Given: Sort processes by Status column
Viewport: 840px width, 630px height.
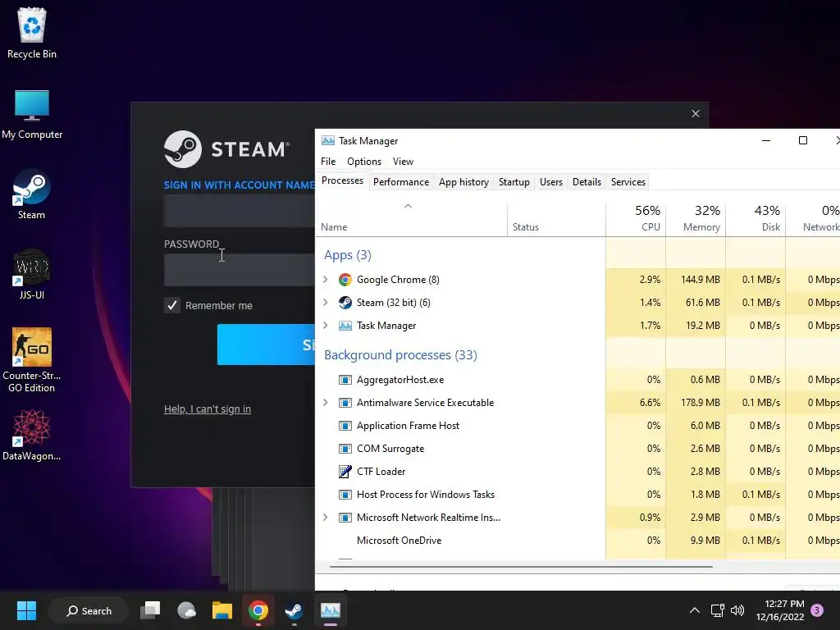Looking at the screenshot, I should coord(556,218).
